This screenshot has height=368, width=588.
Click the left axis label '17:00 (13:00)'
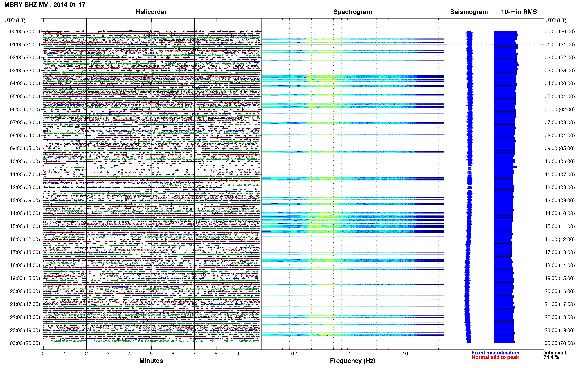25,252
